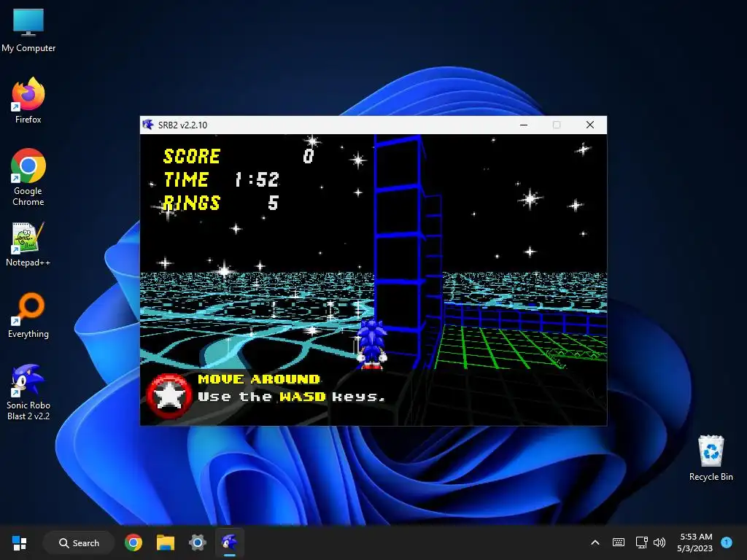Image resolution: width=747 pixels, height=560 pixels.
Task: Click the red star emblem tutorial icon
Action: click(x=169, y=396)
